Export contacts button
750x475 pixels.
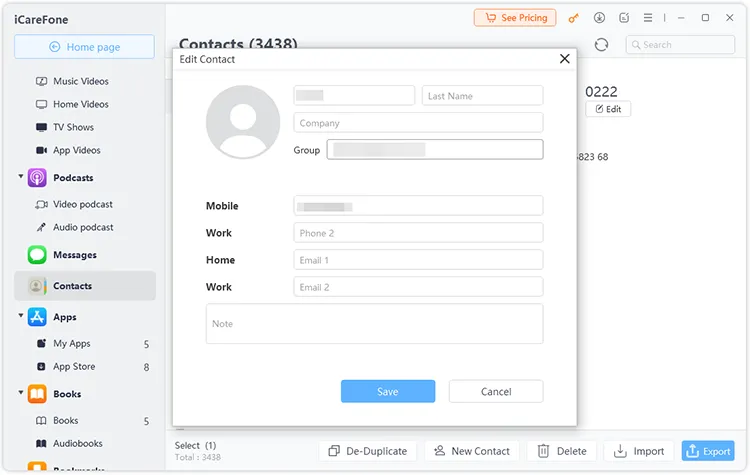tap(708, 451)
